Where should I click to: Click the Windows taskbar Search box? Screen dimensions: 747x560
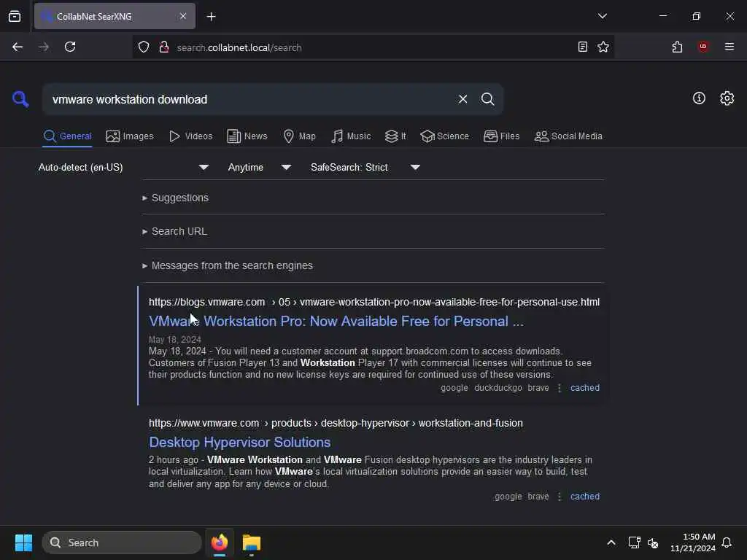click(122, 542)
